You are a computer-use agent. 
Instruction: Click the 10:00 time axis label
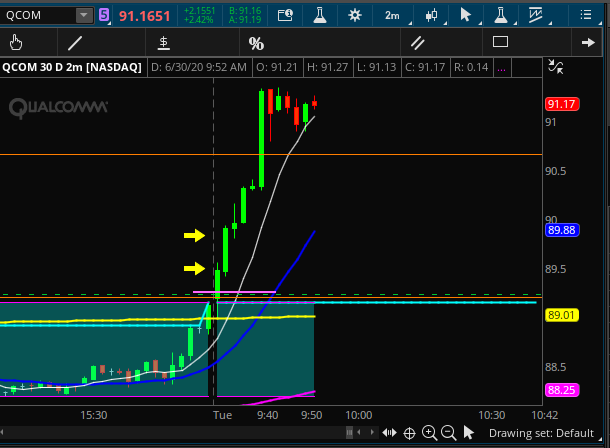point(359,415)
